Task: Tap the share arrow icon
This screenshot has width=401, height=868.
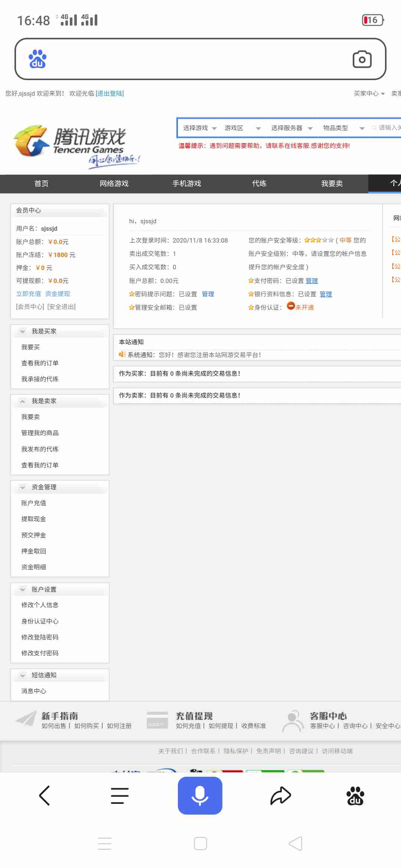Action: (281, 796)
